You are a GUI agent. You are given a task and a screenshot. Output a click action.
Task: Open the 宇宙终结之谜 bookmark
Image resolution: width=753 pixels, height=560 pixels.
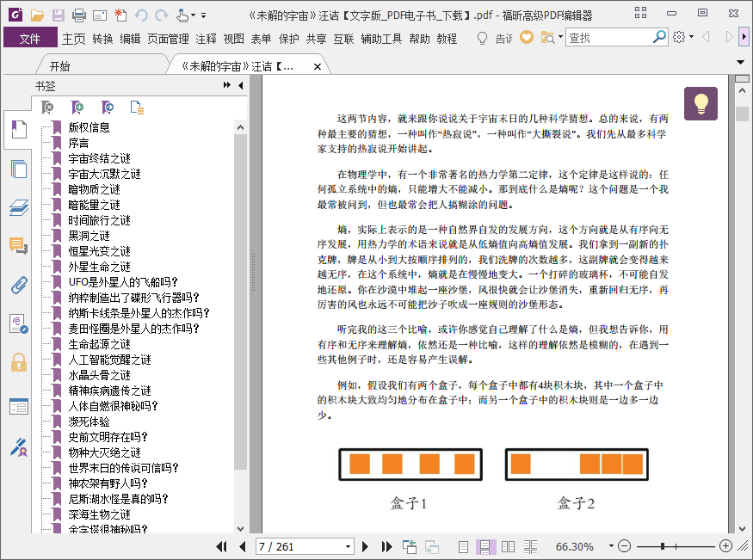[100, 158]
